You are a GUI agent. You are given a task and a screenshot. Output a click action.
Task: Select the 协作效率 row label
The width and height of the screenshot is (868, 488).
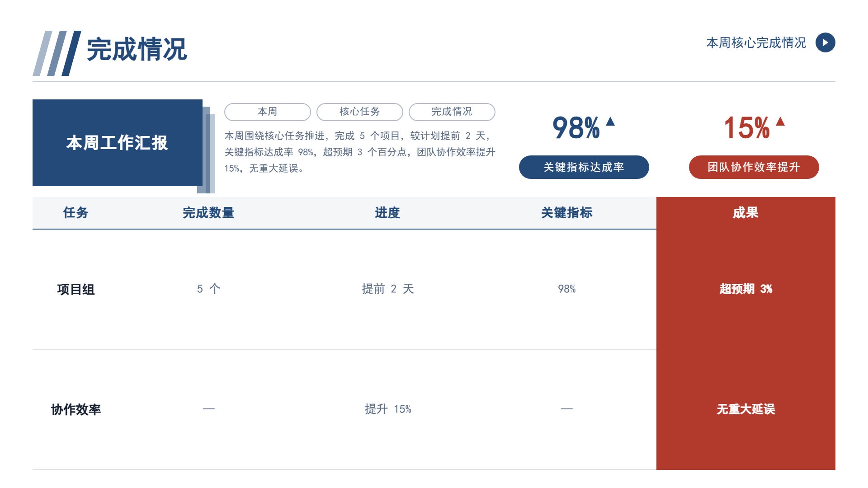click(x=76, y=409)
